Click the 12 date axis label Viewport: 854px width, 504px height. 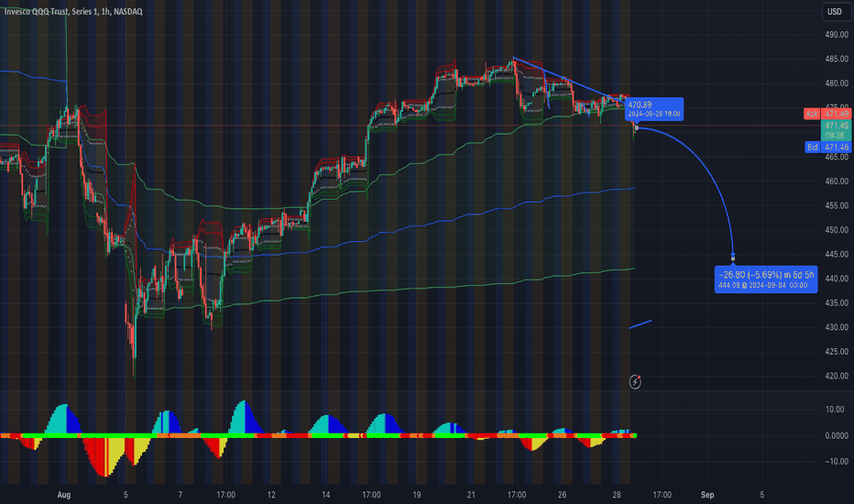click(x=271, y=495)
